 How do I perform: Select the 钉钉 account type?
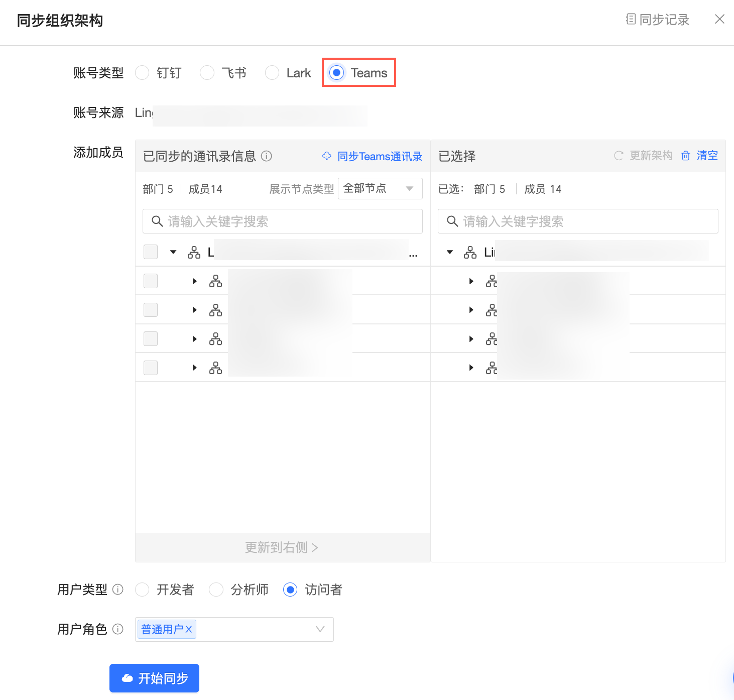pyautogui.click(x=143, y=73)
